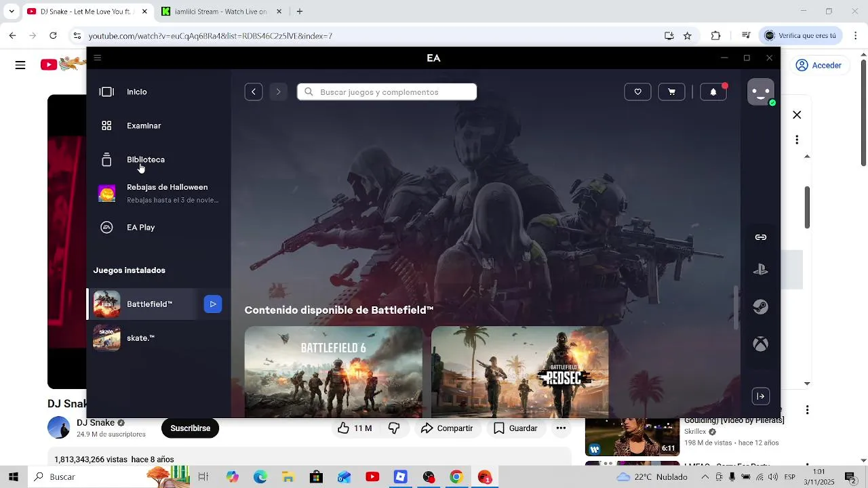
Task: Click Contenido disponible de Battlefield heading
Action: (339, 310)
